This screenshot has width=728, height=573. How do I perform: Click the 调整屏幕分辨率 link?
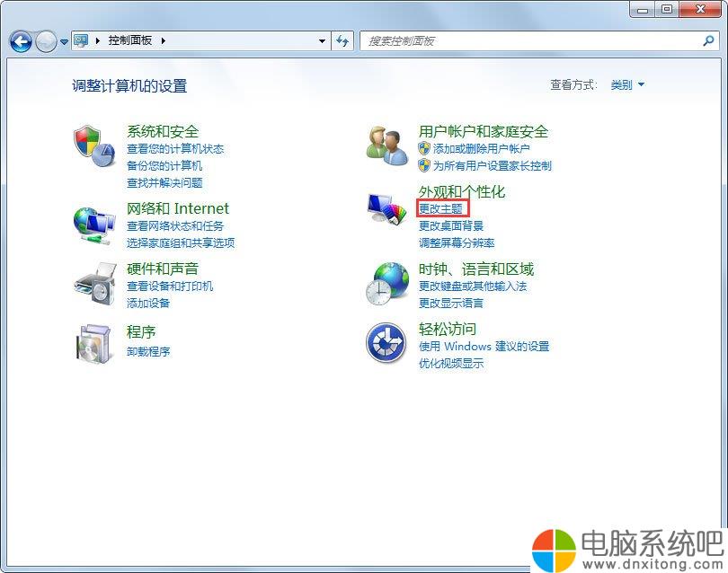point(457,242)
